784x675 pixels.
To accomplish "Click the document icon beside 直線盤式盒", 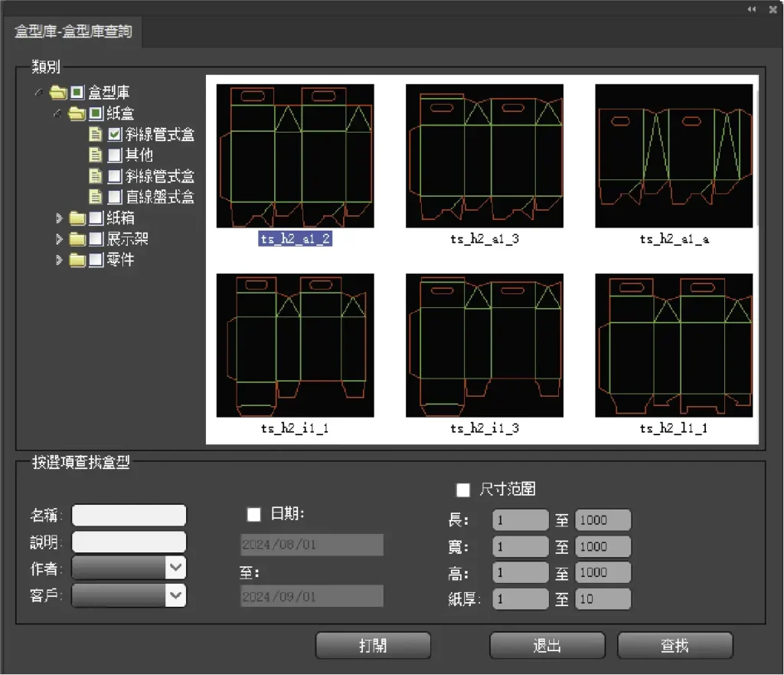I will pos(95,197).
